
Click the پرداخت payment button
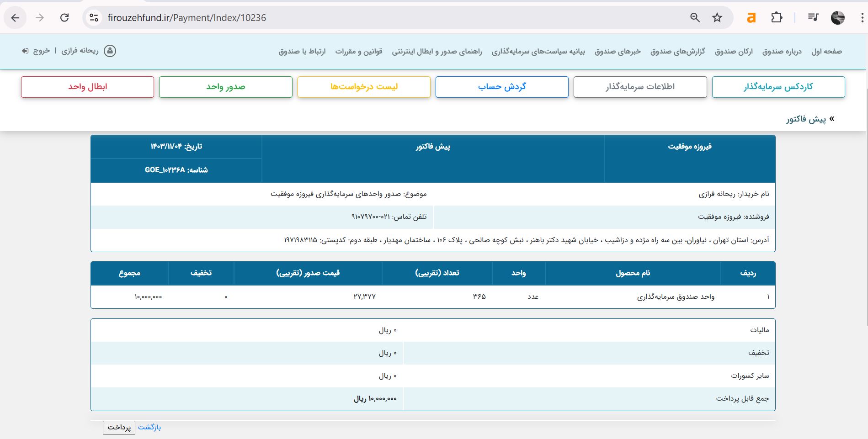pyautogui.click(x=119, y=428)
